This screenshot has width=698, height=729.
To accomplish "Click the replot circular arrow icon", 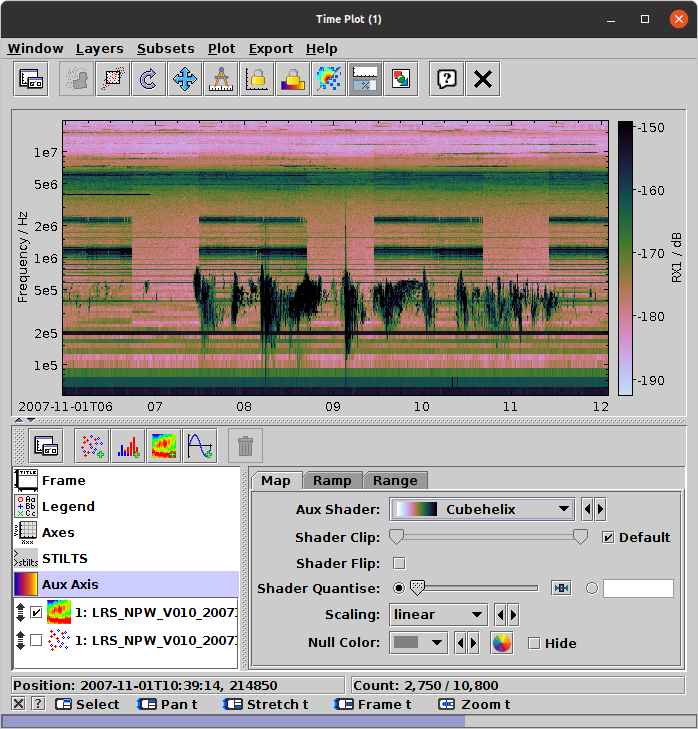I will click(148, 79).
